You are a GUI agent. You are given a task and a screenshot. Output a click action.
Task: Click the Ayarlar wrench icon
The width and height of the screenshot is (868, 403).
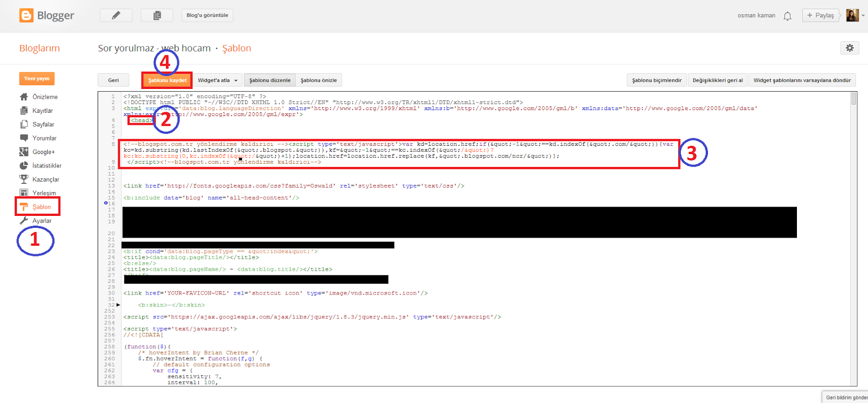pos(24,221)
